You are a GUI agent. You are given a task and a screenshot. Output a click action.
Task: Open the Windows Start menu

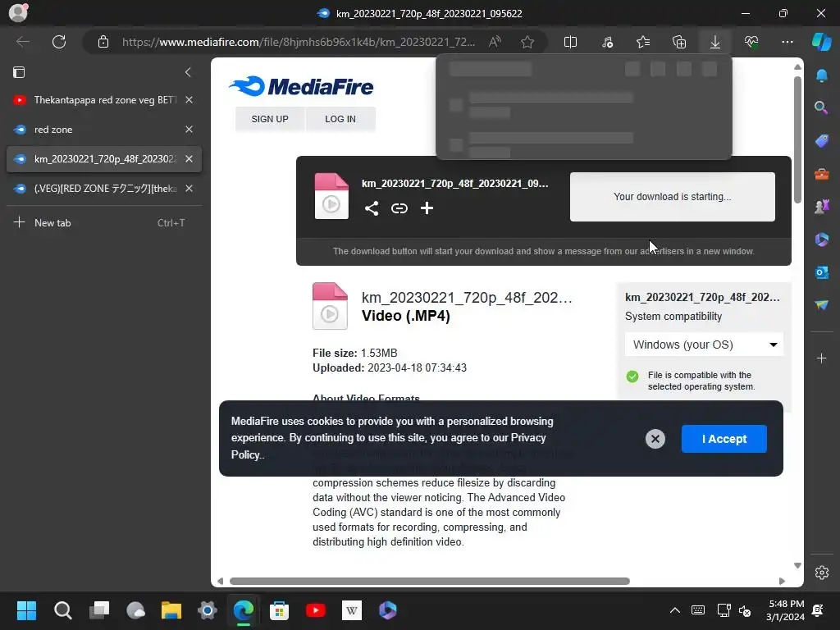(x=26, y=610)
